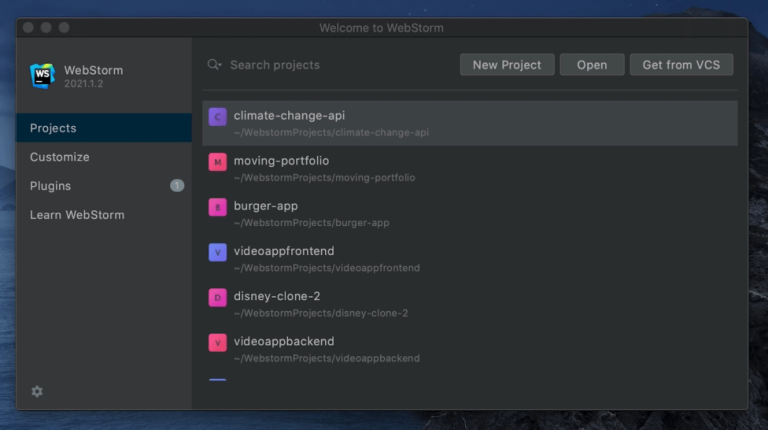Click the ~/WebstormProjects/burger-app path text
The width and height of the screenshot is (768, 430).
pos(312,222)
